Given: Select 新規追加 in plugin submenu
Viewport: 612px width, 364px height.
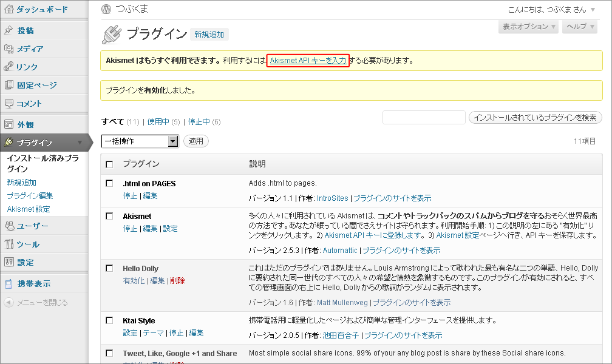Looking at the screenshot, I should tap(21, 182).
